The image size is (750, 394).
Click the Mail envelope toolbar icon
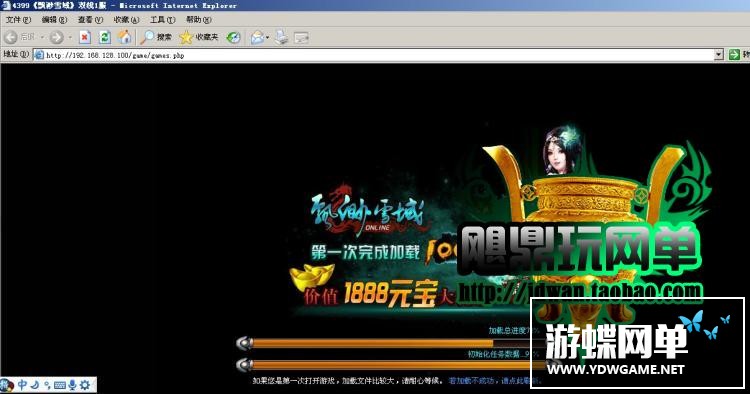coord(257,37)
